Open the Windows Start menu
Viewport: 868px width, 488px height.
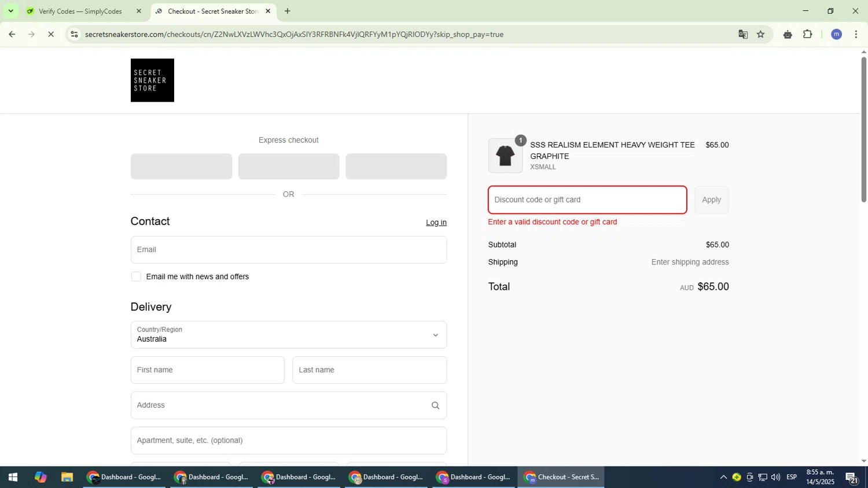click(x=13, y=477)
